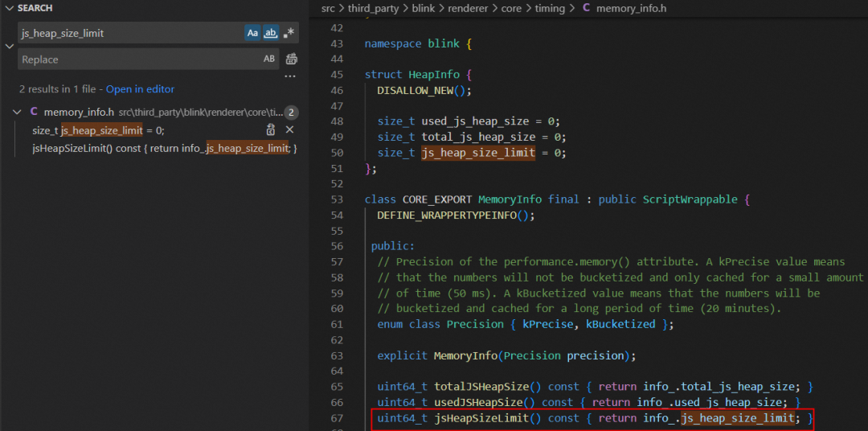Click 'DEFINE_WRAPPERTYPEINFO();' on line 54
Viewport: 868px width, 431px height.
[457, 215]
